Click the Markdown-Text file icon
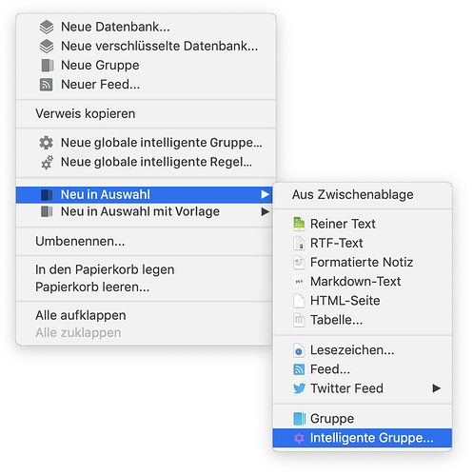The image size is (473, 476). 299,282
